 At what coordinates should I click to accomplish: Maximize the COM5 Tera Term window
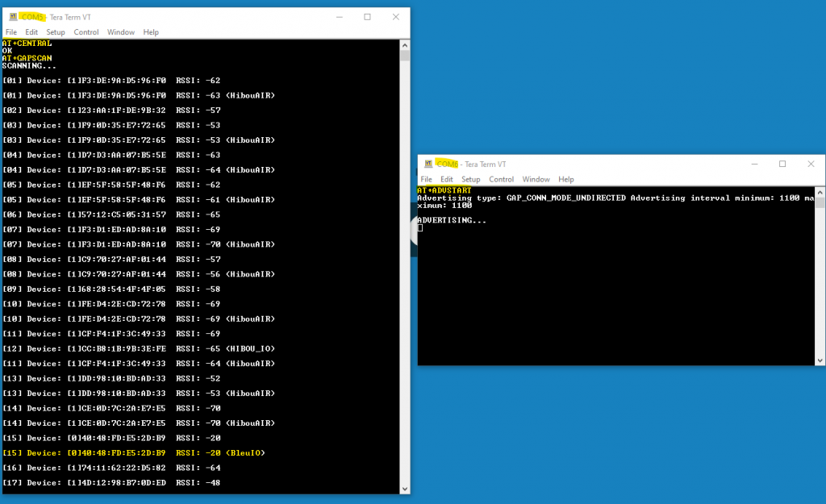(x=367, y=17)
